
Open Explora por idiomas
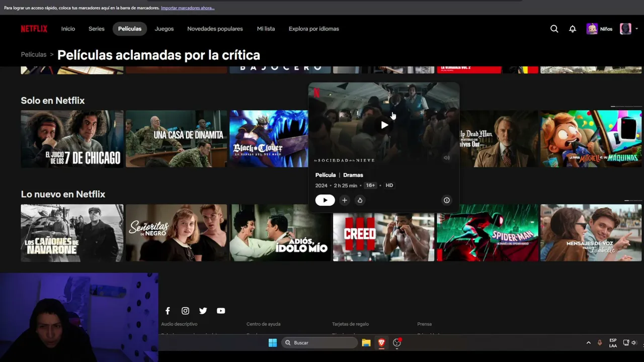point(314,29)
